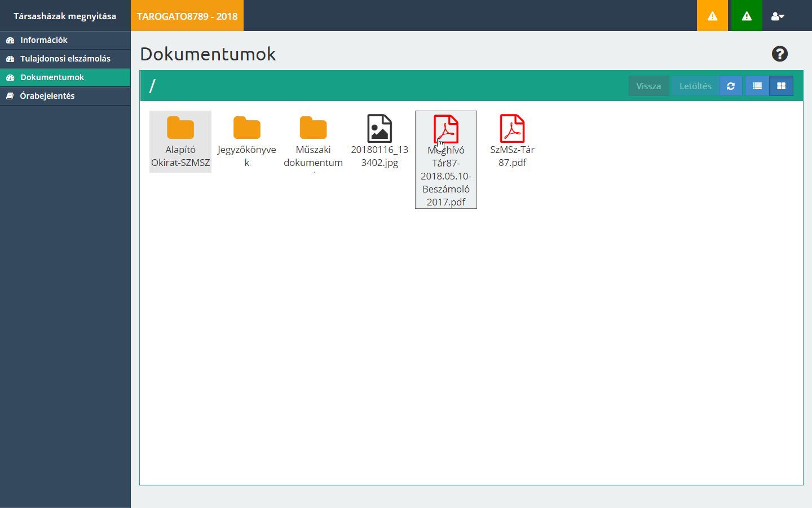Click the Vissza back button

click(x=648, y=86)
